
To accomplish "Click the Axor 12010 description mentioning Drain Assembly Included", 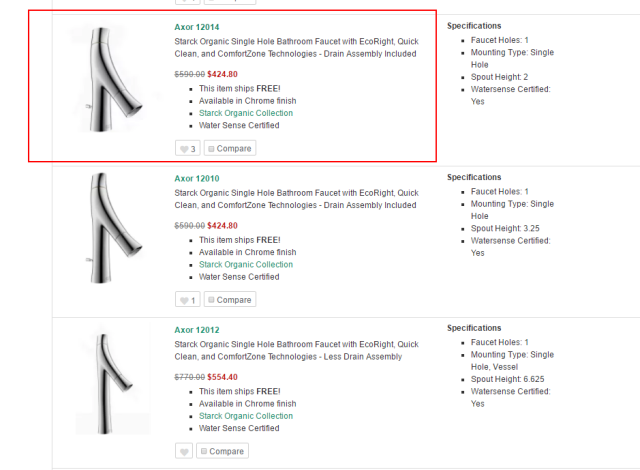I will (x=296, y=199).
